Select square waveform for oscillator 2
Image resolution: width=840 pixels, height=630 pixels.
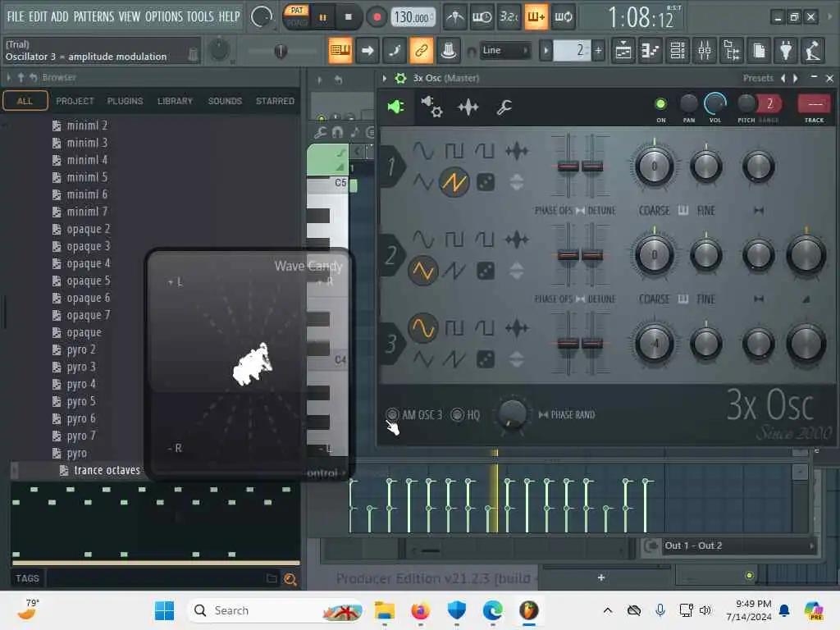click(x=454, y=240)
